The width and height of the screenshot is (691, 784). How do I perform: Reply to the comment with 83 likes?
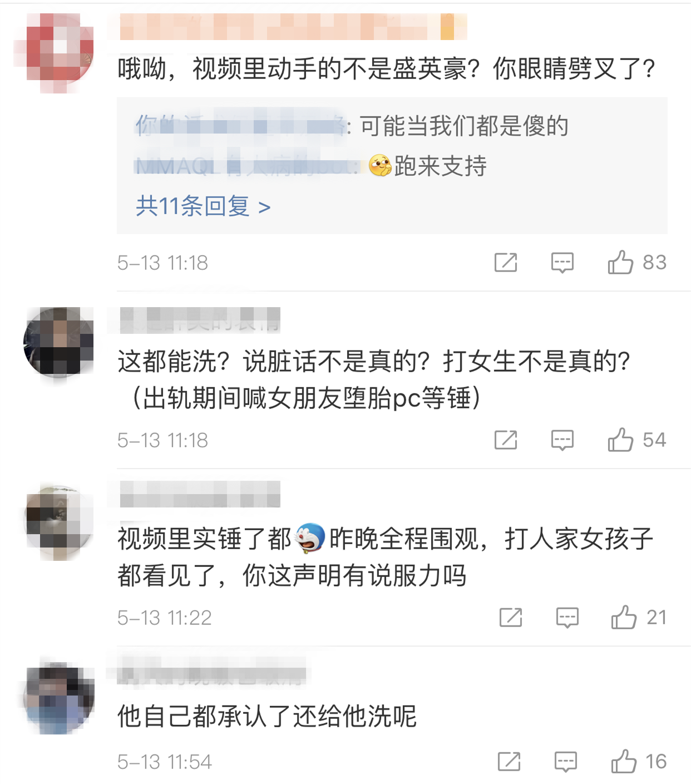click(x=562, y=262)
